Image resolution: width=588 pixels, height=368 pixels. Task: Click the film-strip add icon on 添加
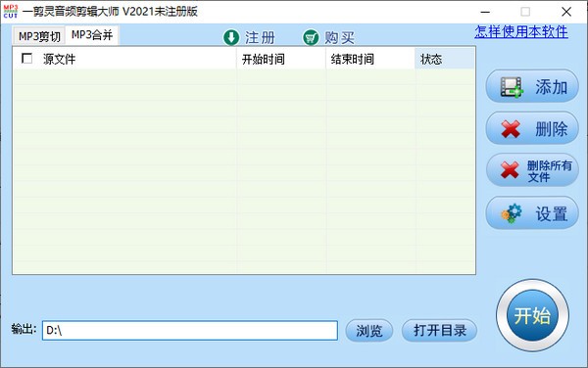point(512,87)
